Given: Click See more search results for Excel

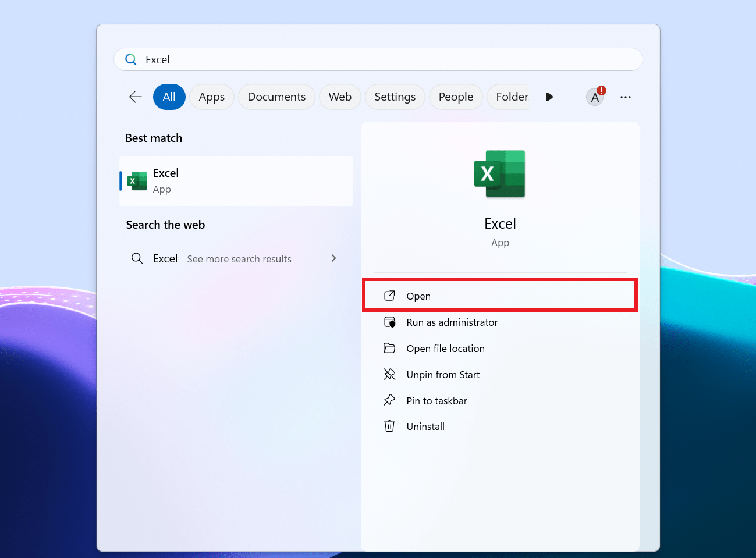Looking at the screenshot, I should [x=239, y=258].
